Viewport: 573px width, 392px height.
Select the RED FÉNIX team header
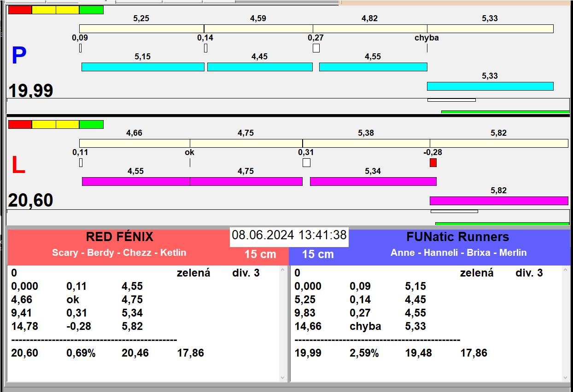pyautogui.click(x=119, y=237)
